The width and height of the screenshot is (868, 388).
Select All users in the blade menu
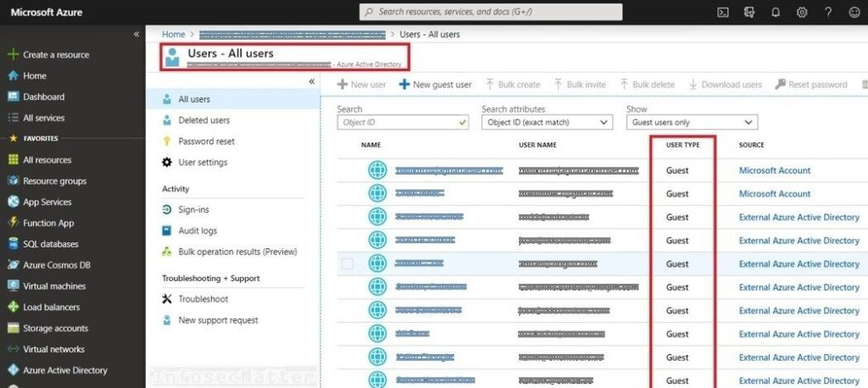[233, 100]
